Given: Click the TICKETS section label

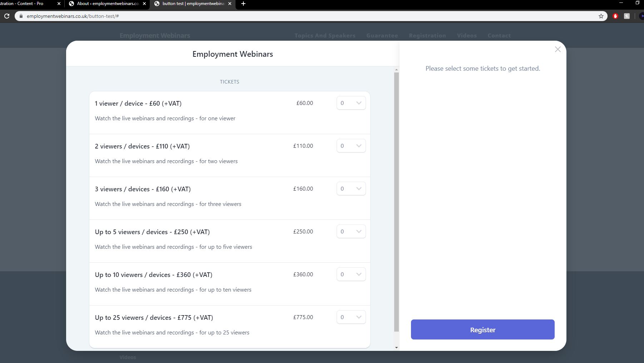Looking at the screenshot, I should pyautogui.click(x=229, y=82).
